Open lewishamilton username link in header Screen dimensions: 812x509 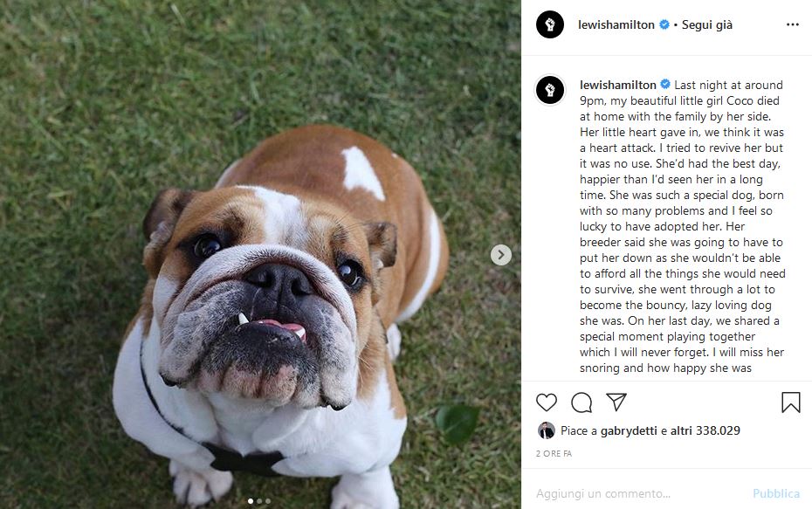tap(616, 24)
